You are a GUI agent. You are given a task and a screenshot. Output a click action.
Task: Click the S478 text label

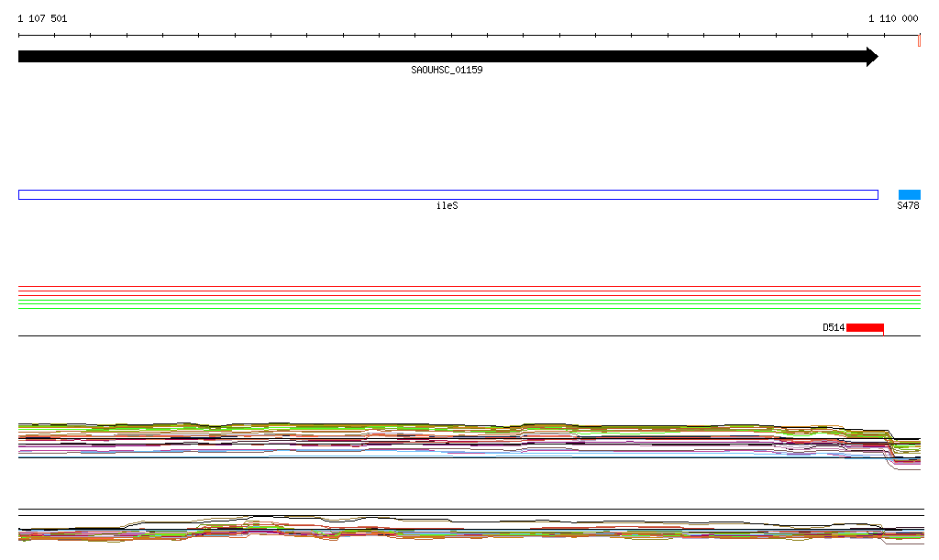pyautogui.click(x=908, y=206)
